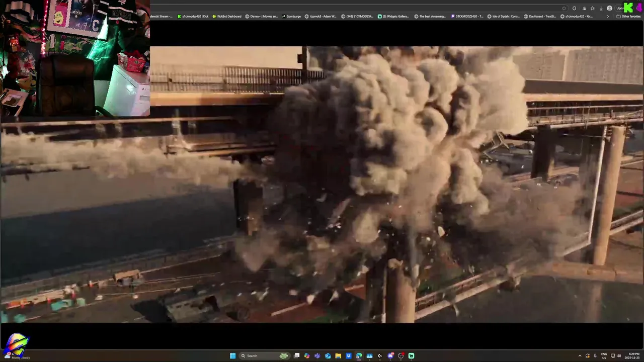Open Outlook from the taskbar
The width and height of the screenshot is (644, 362).
tap(328, 356)
